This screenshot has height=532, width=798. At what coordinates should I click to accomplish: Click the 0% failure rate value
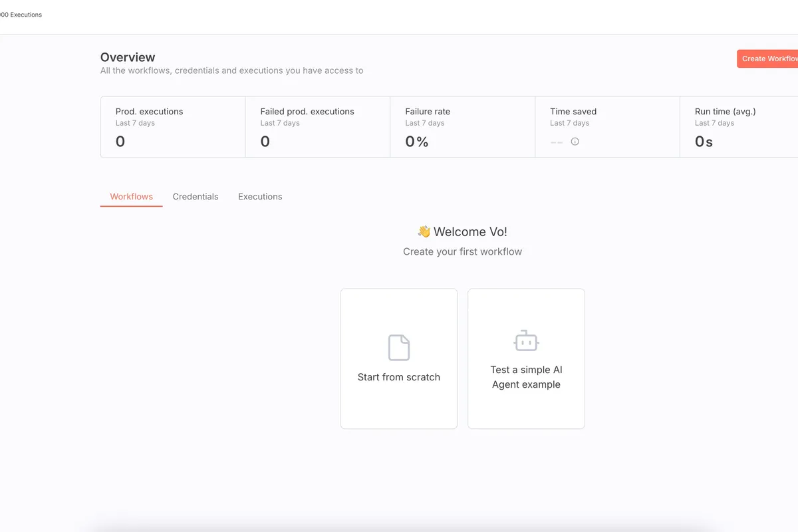[x=417, y=142]
